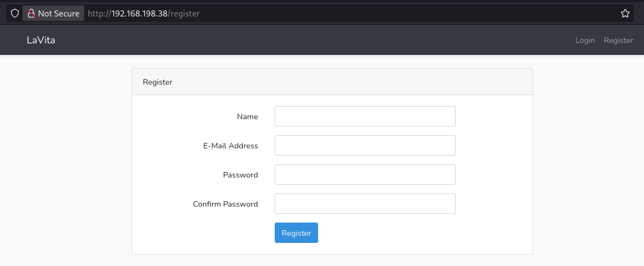Go to the LaVita home brand link

tap(41, 40)
